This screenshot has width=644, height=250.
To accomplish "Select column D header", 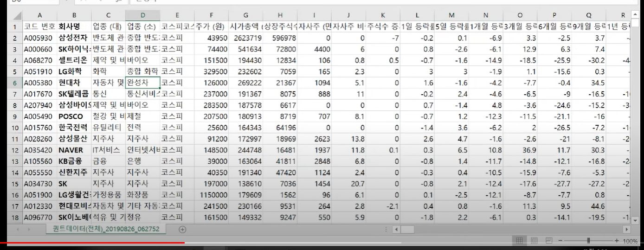I will point(143,15).
